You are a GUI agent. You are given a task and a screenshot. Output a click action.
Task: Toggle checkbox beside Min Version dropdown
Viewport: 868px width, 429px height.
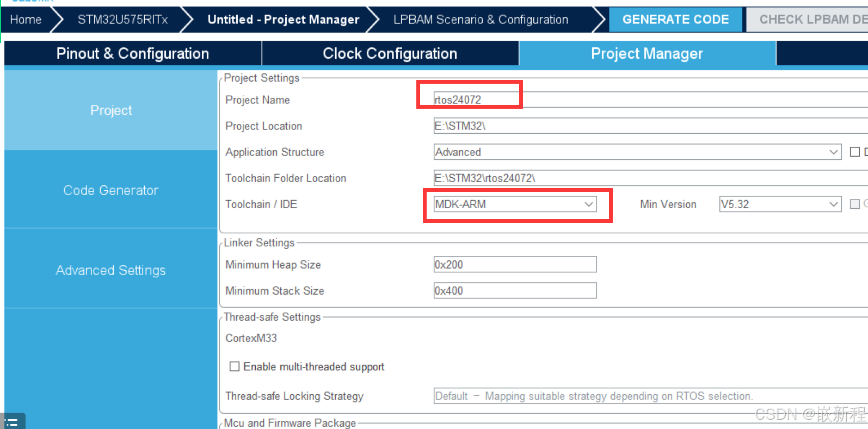[855, 204]
